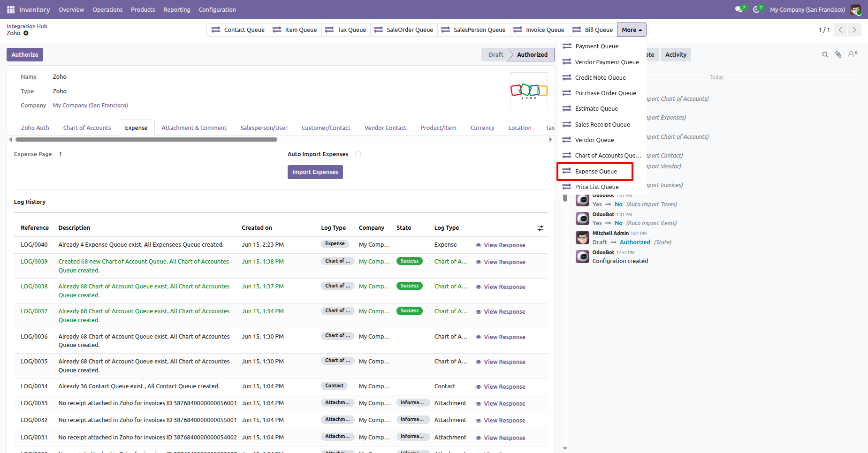Sort log history by Created on column
The width and height of the screenshot is (868, 453).
tap(257, 228)
